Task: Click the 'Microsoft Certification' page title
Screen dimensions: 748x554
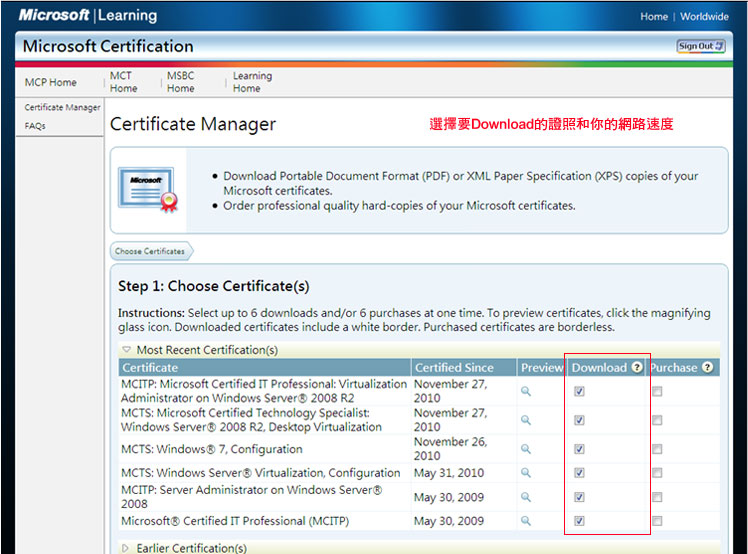Action: coord(108,46)
